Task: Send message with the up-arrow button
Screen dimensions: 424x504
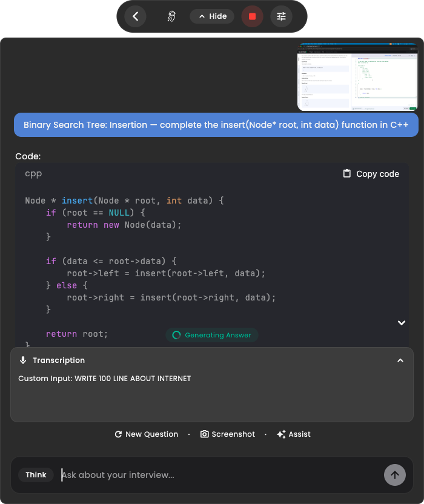Action: click(x=395, y=475)
